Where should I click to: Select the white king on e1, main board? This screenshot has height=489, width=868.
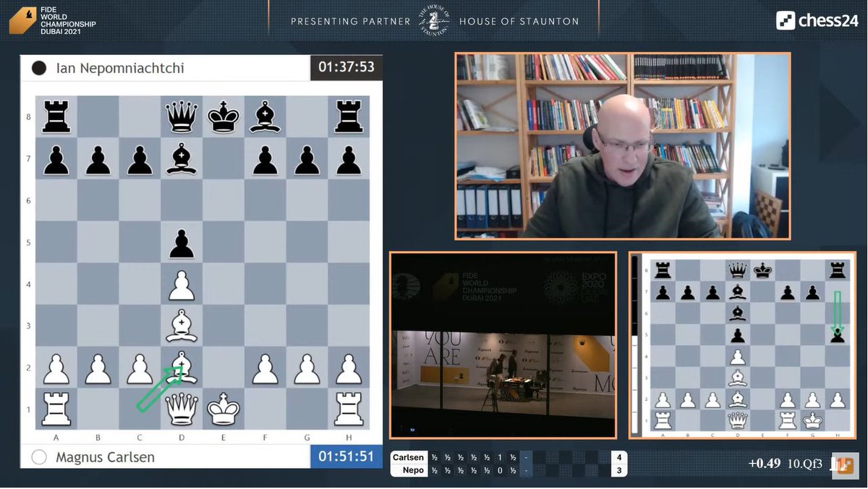224,409
